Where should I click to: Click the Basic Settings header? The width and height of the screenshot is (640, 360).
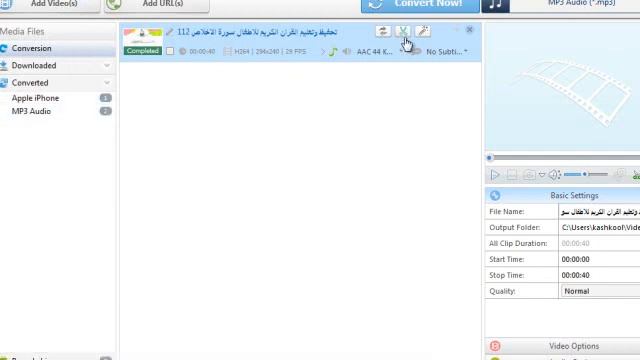pos(562,196)
